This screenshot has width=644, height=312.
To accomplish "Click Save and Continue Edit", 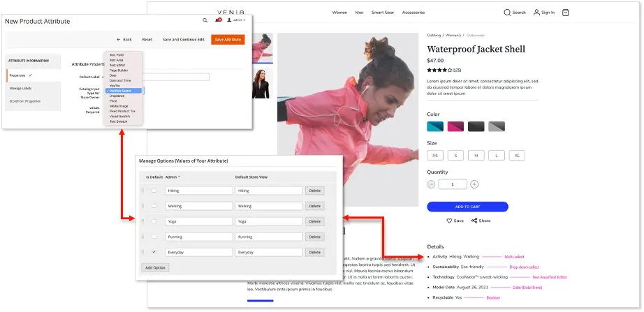I will [x=183, y=39].
